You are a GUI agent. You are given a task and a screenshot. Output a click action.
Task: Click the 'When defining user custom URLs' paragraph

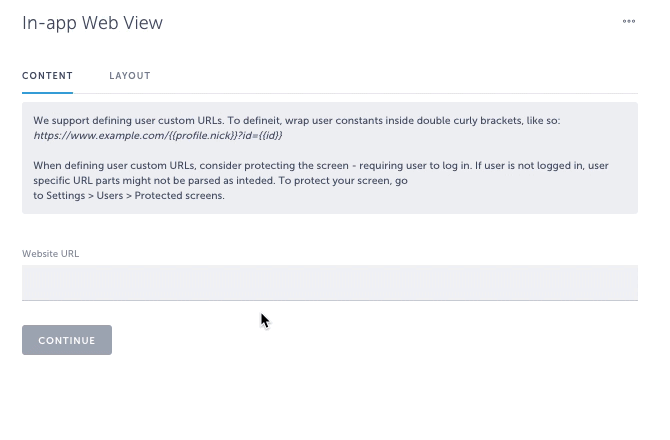(321, 180)
